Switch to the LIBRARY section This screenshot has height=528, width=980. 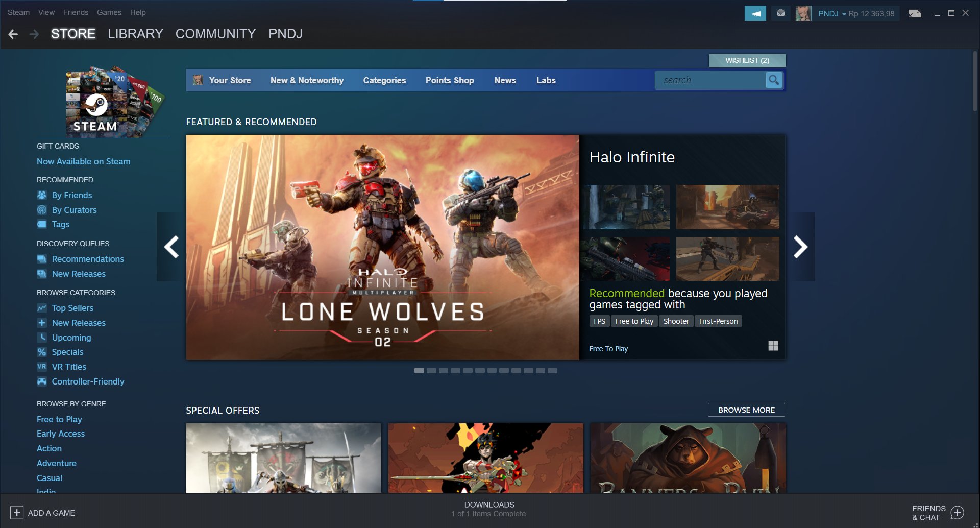(x=135, y=34)
